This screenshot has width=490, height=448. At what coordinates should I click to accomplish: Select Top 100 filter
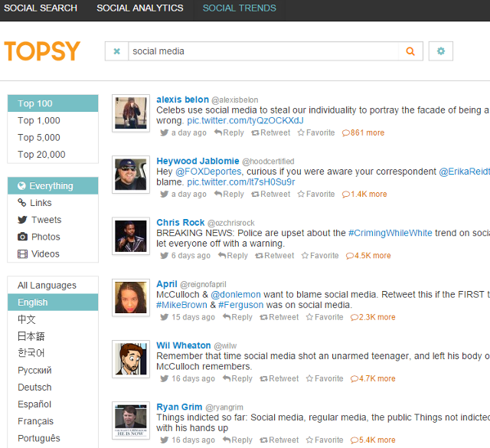[x=53, y=103]
